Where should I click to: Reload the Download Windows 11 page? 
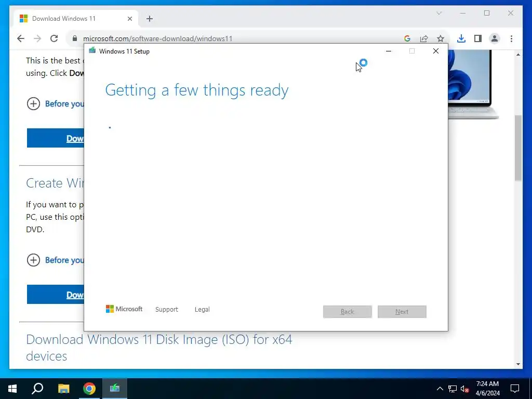click(54, 38)
